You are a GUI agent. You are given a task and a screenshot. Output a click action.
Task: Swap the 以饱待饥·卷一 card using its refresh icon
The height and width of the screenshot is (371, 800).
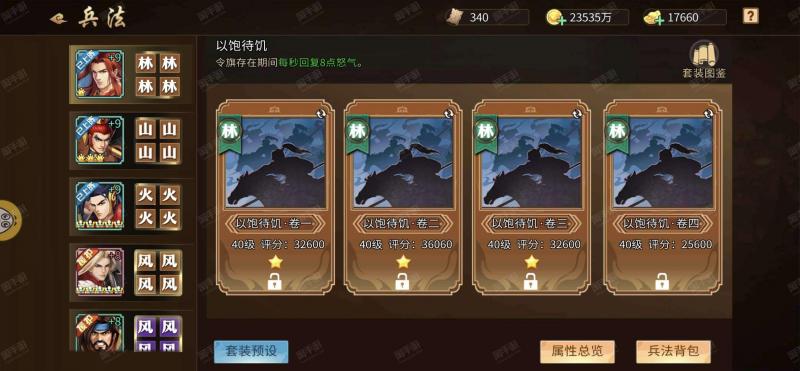click(320, 115)
